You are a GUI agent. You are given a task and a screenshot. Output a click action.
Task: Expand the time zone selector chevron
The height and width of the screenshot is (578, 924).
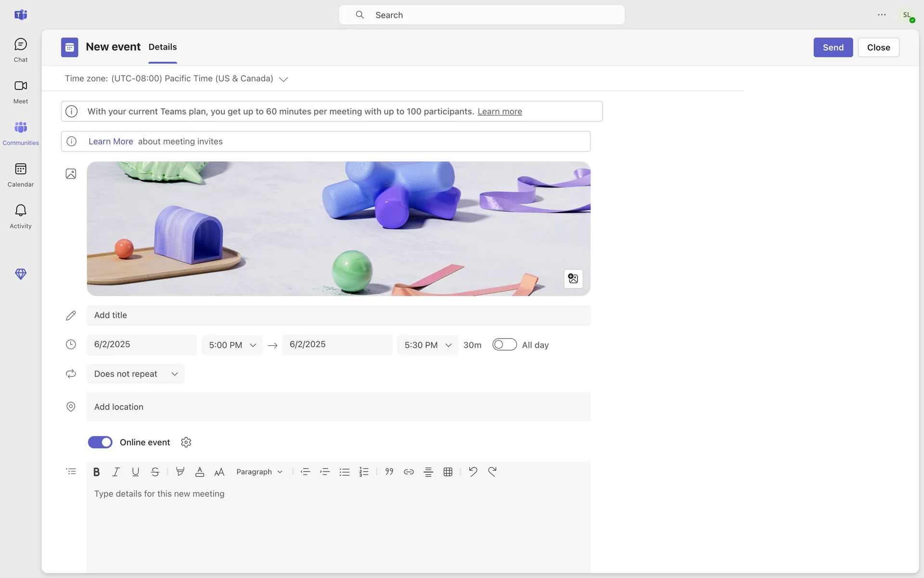(x=283, y=79)
